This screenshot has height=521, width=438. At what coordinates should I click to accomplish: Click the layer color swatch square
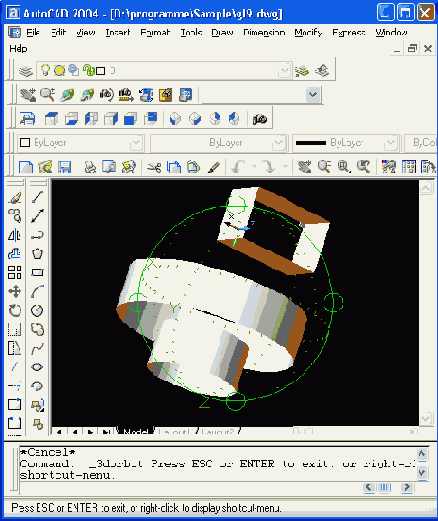101,71
